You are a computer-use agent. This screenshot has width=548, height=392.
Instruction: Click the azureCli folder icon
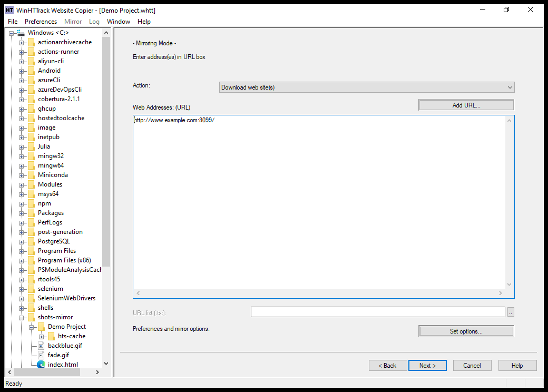click(x=32, y=80)
